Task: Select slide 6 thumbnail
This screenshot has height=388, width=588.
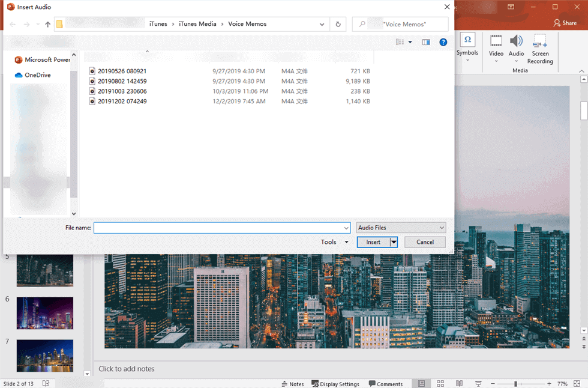Action: click(44, 313)
